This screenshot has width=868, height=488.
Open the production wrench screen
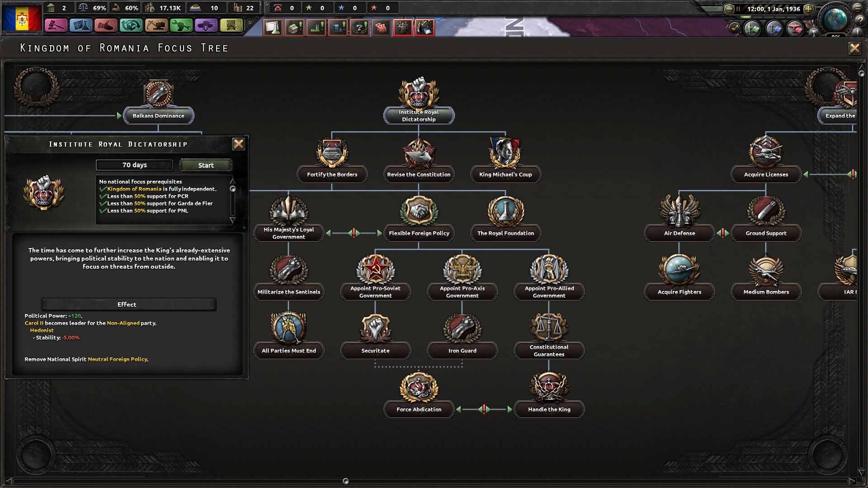pos(181,26)
